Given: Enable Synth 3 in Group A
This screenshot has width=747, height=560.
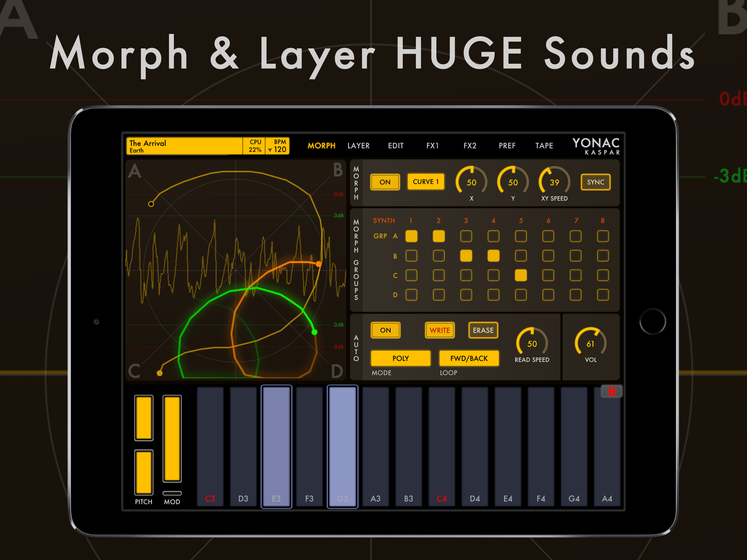Looking at the screenshot, I should [466, 236].
